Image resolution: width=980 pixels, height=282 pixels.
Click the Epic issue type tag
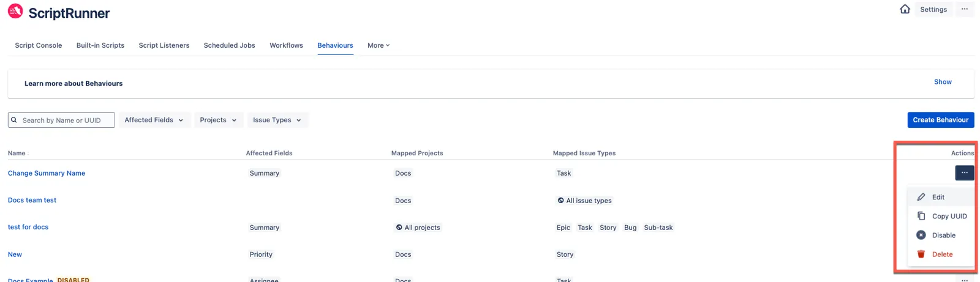click(563, 228)
